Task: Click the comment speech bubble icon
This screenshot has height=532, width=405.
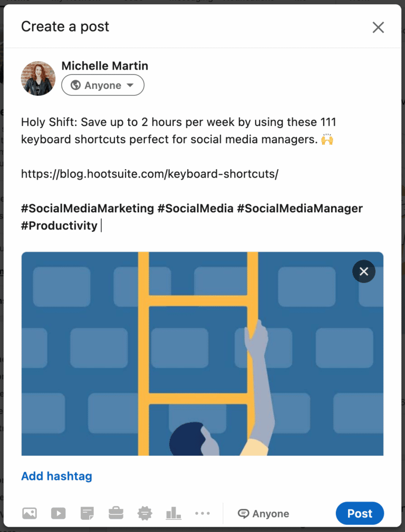Action: tap(243, 513)
